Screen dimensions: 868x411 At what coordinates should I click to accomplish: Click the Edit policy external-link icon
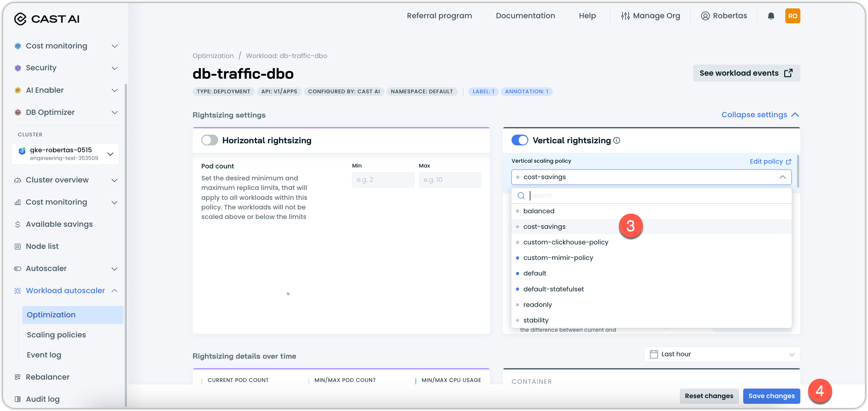click(788, 162)
